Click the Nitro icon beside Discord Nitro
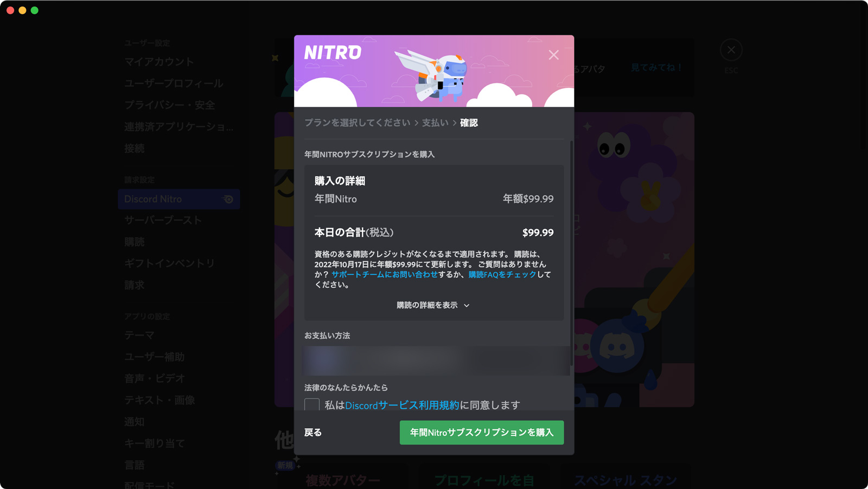Image resolution: width=868 pixels, height=489 pixels. 228,199
